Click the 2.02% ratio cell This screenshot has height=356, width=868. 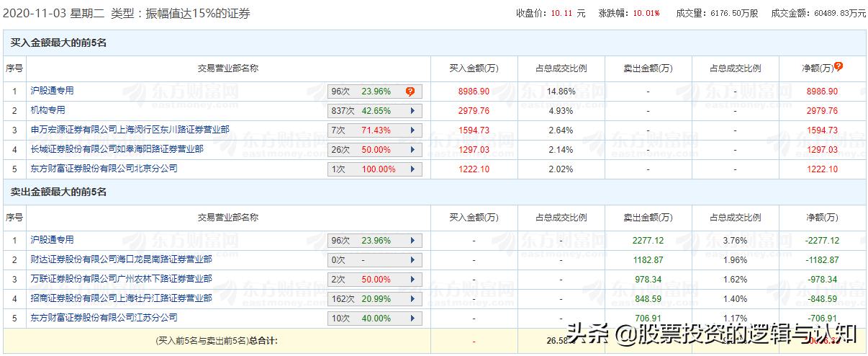tap(561, 169)
